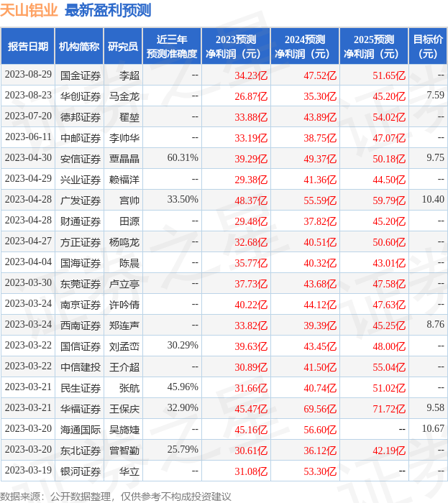Click the 方正证券 institution cell

[81, 242]
